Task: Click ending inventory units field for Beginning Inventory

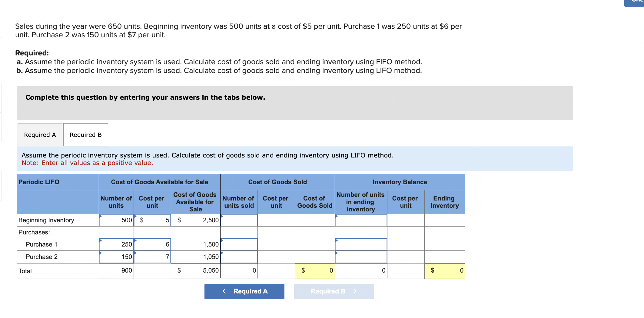Action: coord(360,220)
